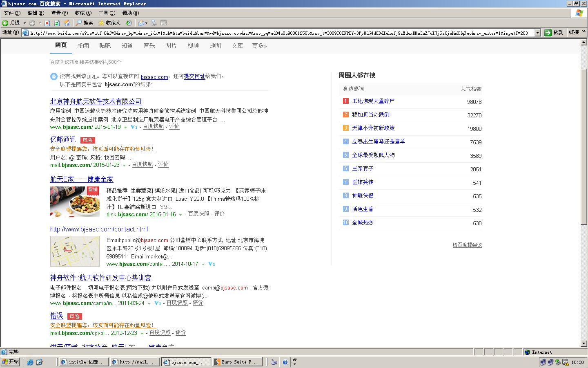Expand dropdown arrow after disk.bjsasc.com/ 2015-01-16
The width and height of the screenshot is (588, 368).
180,215
